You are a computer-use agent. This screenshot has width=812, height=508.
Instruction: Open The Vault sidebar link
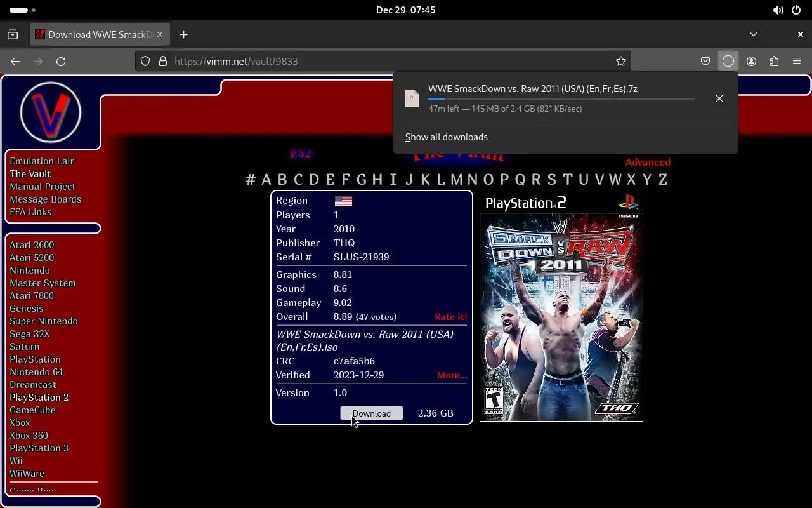pos(30,174)
